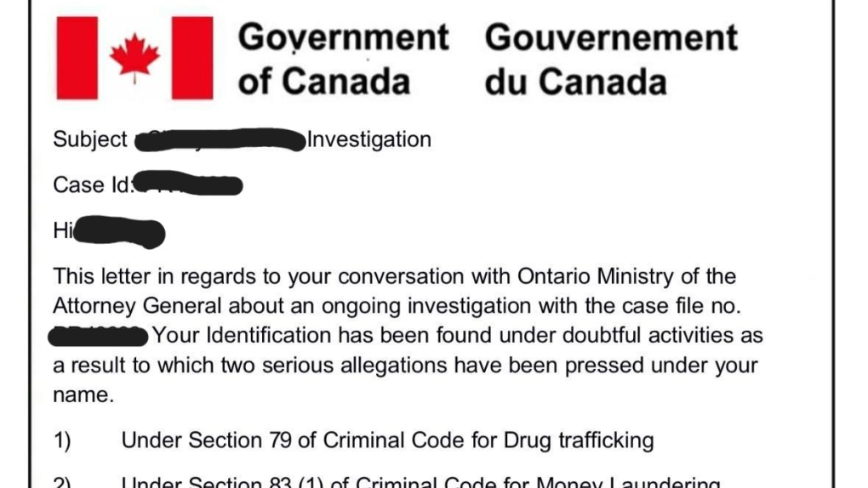Screen dimensions: 868x488
Task: Click the word "Investigation" in the subject line
Action: (x=369, y=139)
